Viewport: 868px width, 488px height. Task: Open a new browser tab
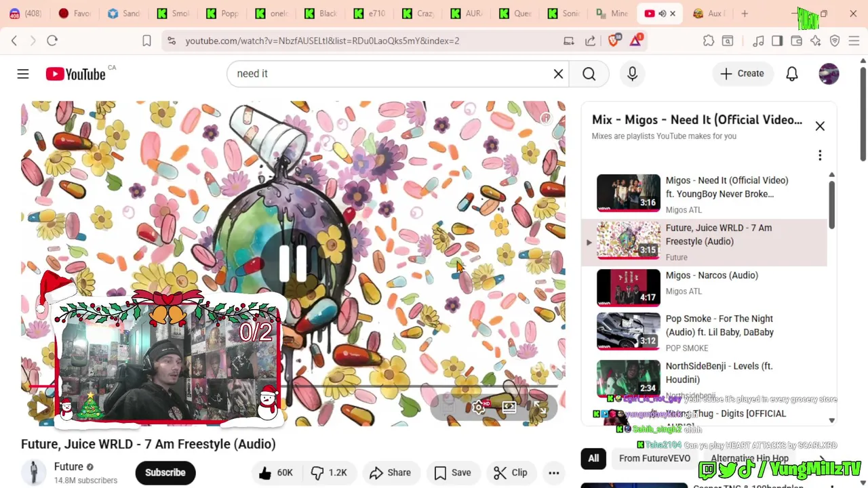(x=745, y=14)
